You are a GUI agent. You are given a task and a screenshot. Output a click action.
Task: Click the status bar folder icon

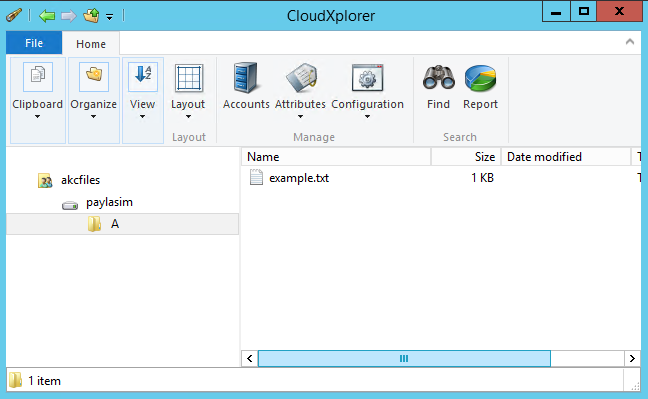tap(15, 380)
